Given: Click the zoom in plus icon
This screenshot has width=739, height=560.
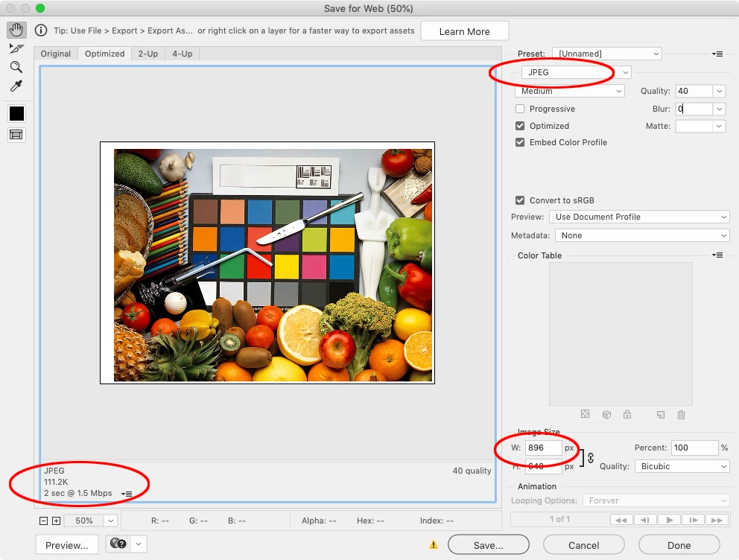Looking at the screenshot, I should pos(56,521).
